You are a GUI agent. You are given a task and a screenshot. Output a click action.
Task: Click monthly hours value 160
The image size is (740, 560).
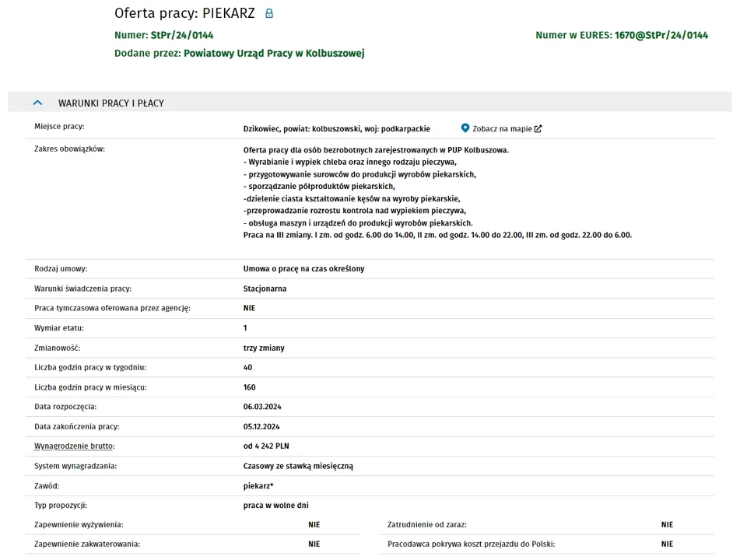tap(249, 387)
